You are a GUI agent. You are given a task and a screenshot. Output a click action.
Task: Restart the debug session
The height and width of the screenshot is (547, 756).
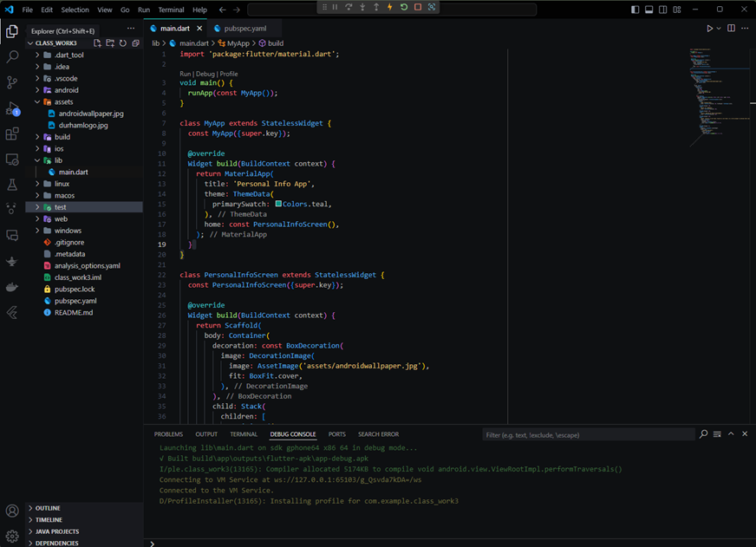[403, 7]
